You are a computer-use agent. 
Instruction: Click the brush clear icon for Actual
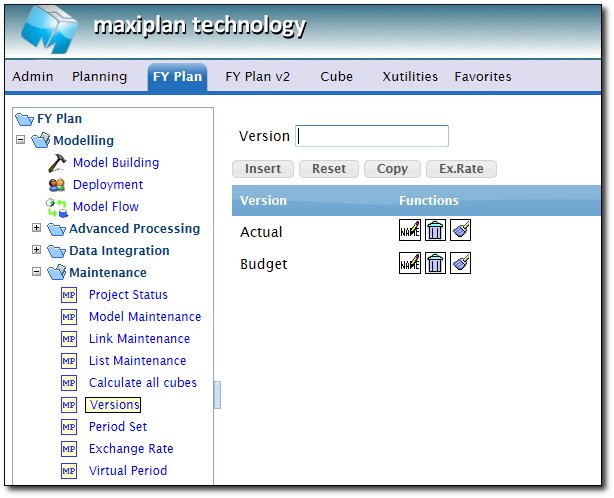click(x=460, y=232)
